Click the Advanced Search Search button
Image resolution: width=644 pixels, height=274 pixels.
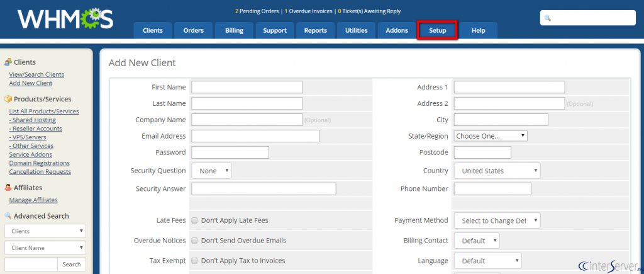tap(72, 265)
